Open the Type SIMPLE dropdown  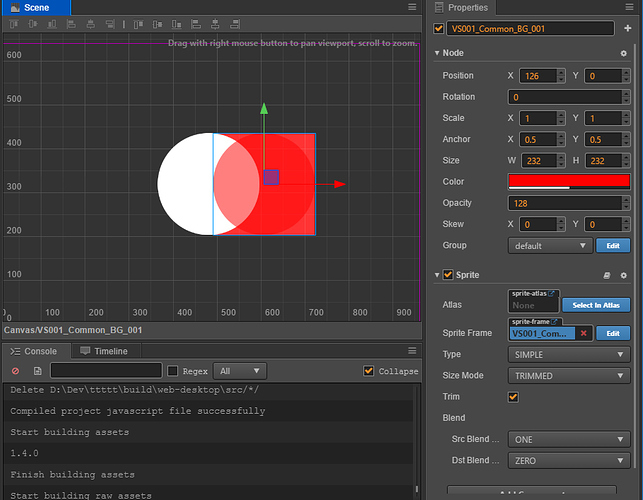[x=568, y=355]
